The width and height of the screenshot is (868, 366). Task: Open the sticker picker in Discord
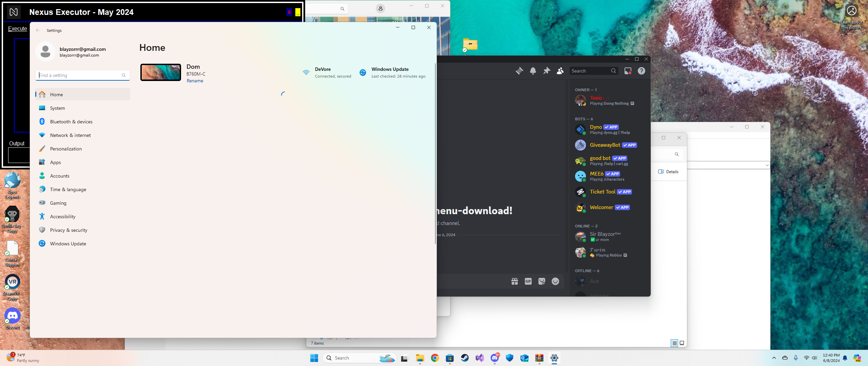542,281
